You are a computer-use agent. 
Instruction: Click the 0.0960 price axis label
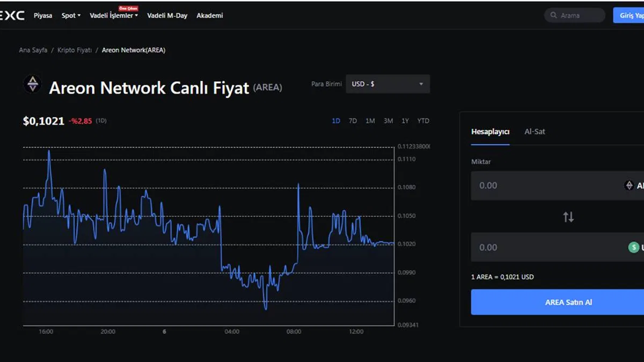406,301
